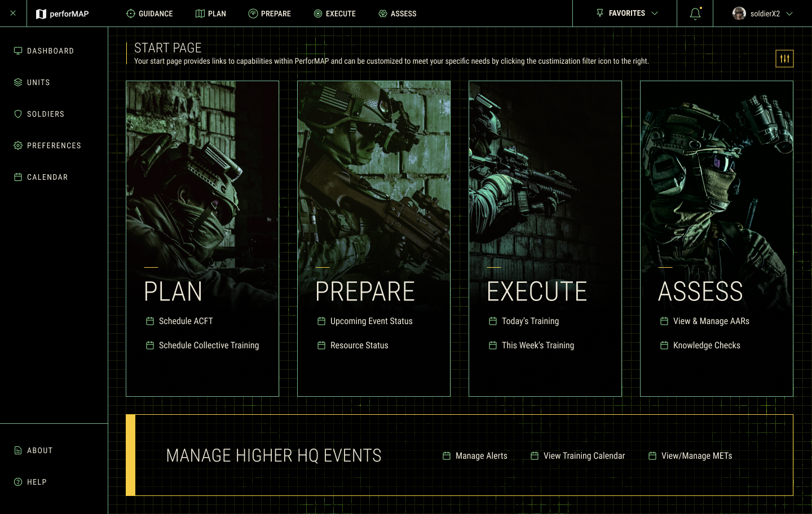Open the Upcoming Event Status link
Viewport: 812px width, 514px height.
[371, 321]
